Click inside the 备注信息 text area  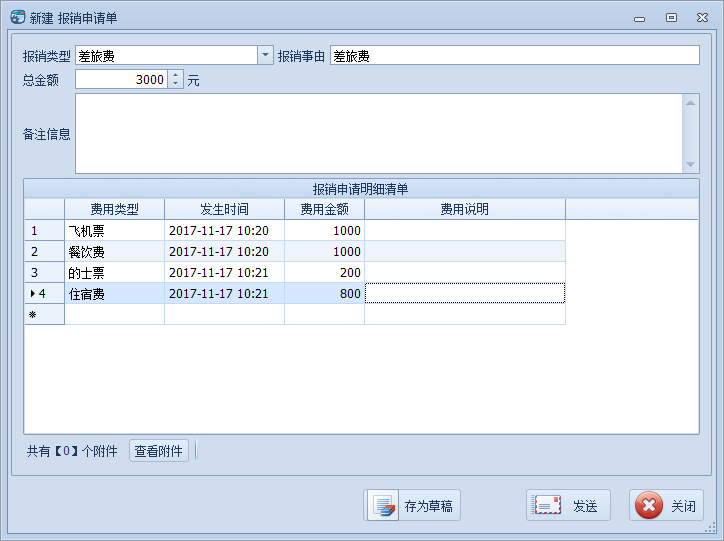coord(379,134)
